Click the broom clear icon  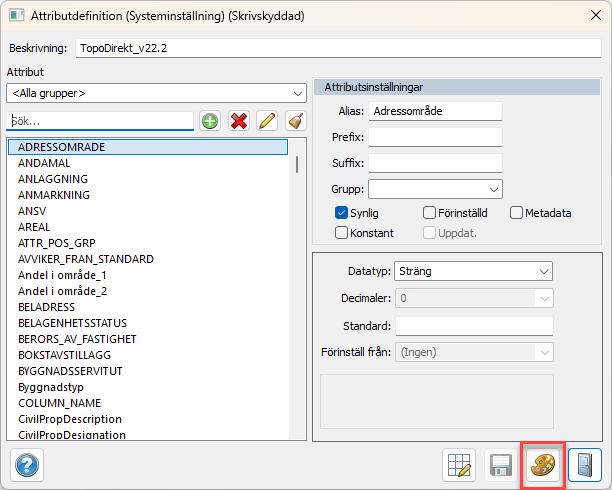click(x=294, y=121)
